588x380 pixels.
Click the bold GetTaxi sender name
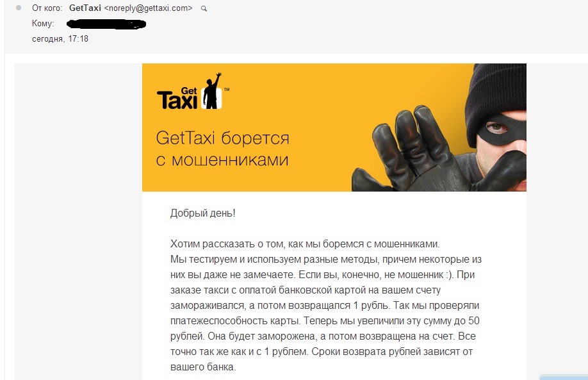85,8
